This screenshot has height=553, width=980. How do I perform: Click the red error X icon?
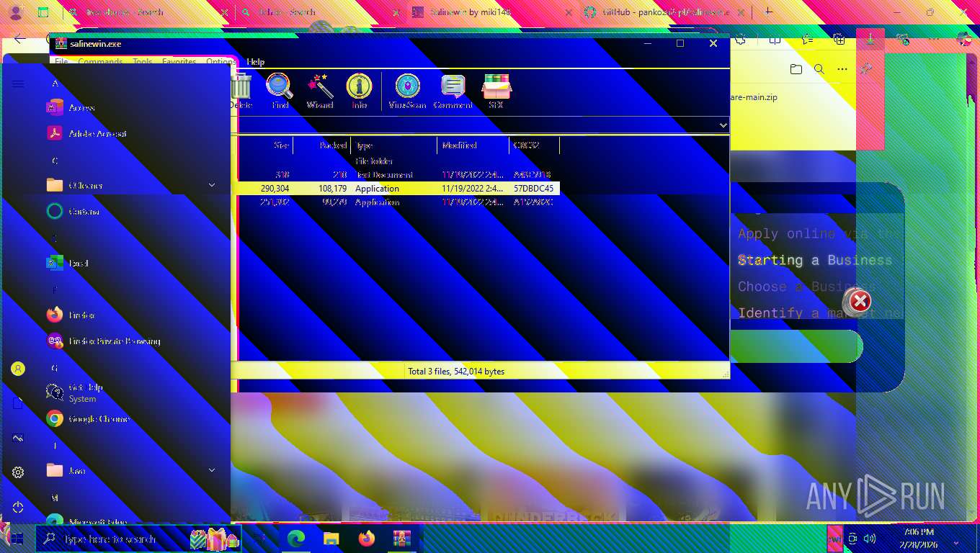(859, 302)
